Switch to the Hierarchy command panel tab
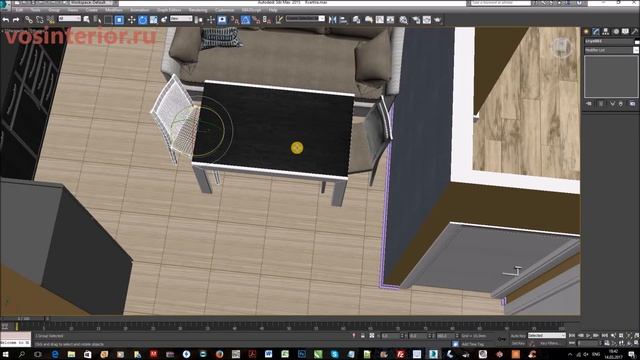The height and width of the screenshot is (360, 640). (x=606, y=31)
